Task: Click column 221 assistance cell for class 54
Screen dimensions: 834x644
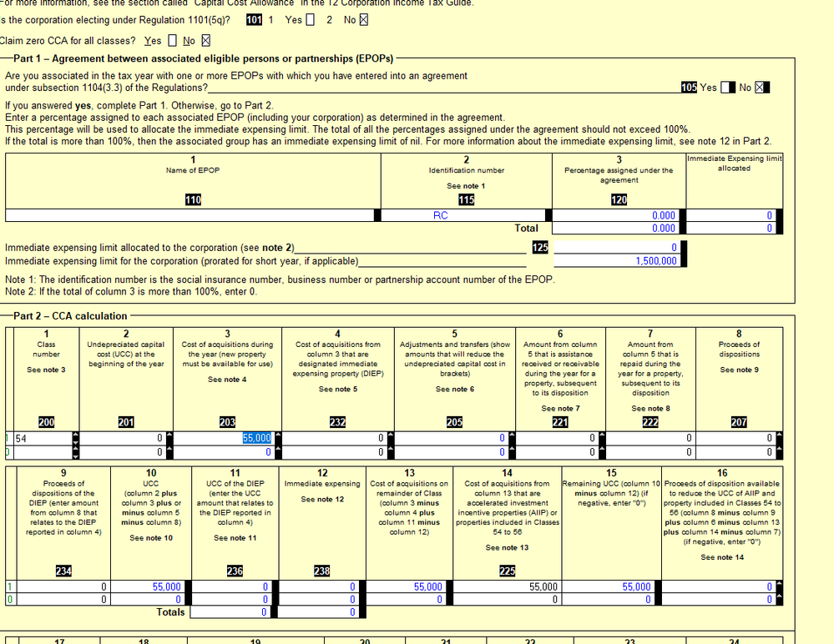Action: point(556,438)
